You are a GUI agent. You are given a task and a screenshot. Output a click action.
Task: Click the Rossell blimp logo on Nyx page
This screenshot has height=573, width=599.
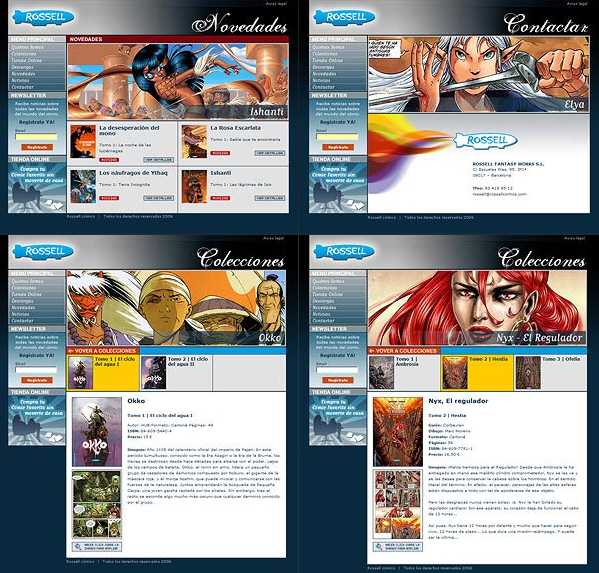(x=344, y=251)
